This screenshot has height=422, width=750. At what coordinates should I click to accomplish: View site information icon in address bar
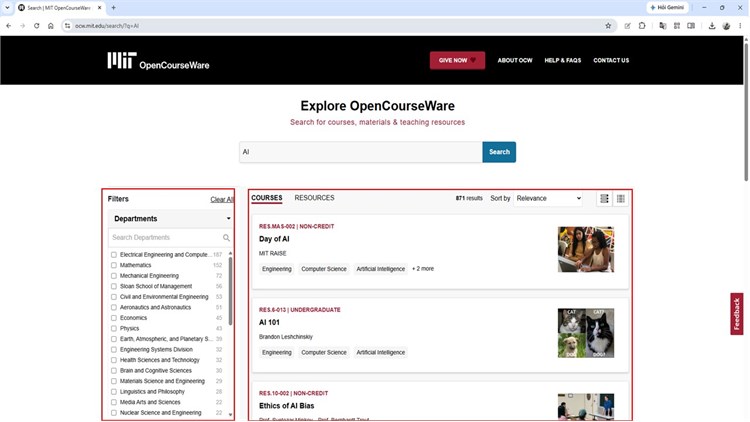pos(67,26)
